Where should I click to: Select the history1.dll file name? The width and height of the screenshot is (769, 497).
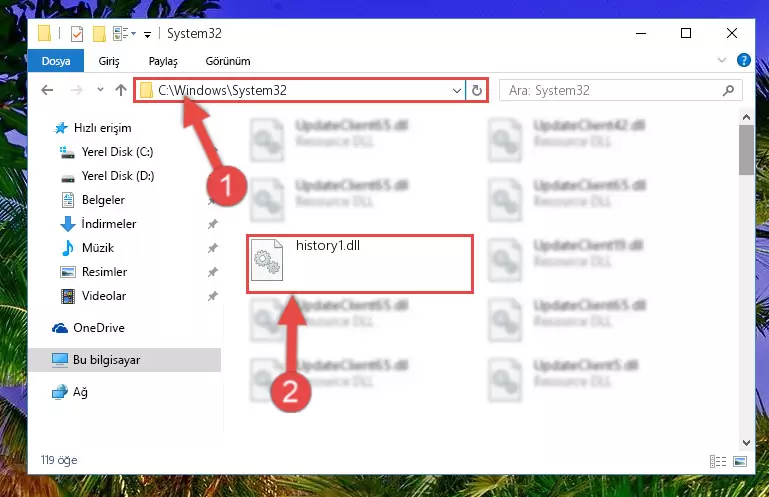coord(328,245)
